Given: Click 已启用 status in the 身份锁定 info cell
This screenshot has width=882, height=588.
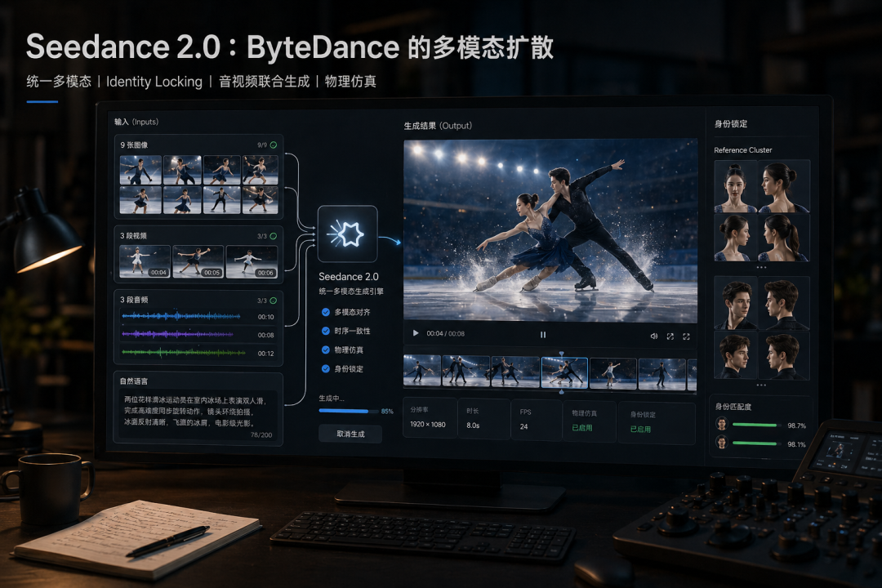Looking at the screenshot, I should (x=640, y=429).
